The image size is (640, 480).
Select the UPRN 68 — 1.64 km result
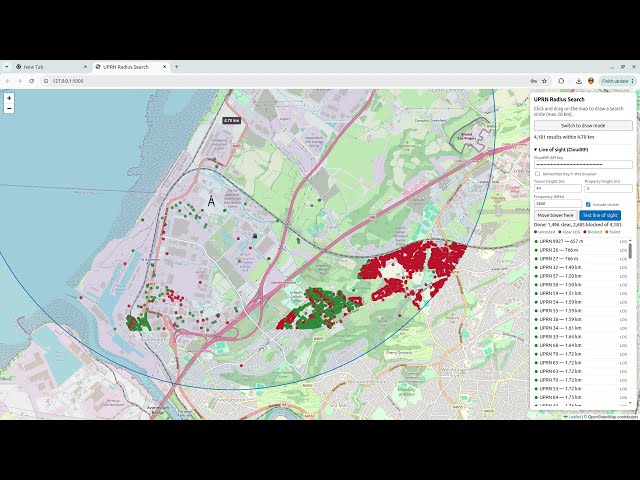pyautogui.click(x=580, y=345)
